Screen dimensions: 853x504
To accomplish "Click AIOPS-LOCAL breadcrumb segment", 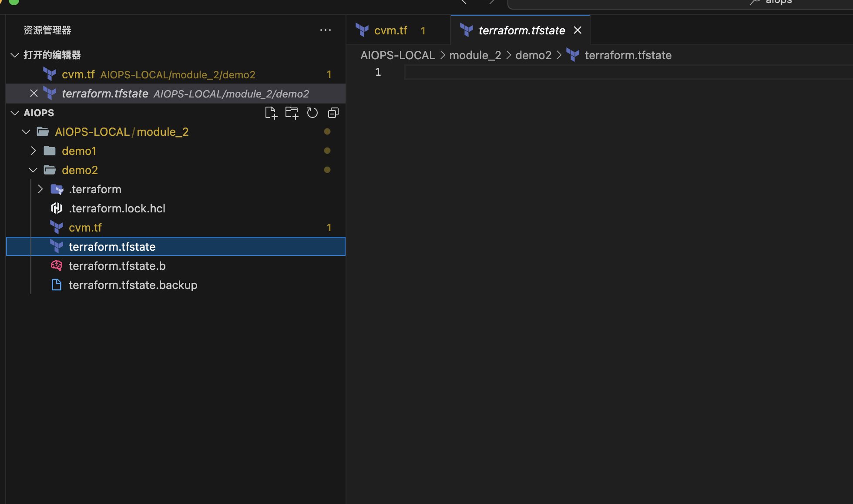I will click(x=398, y=55).
